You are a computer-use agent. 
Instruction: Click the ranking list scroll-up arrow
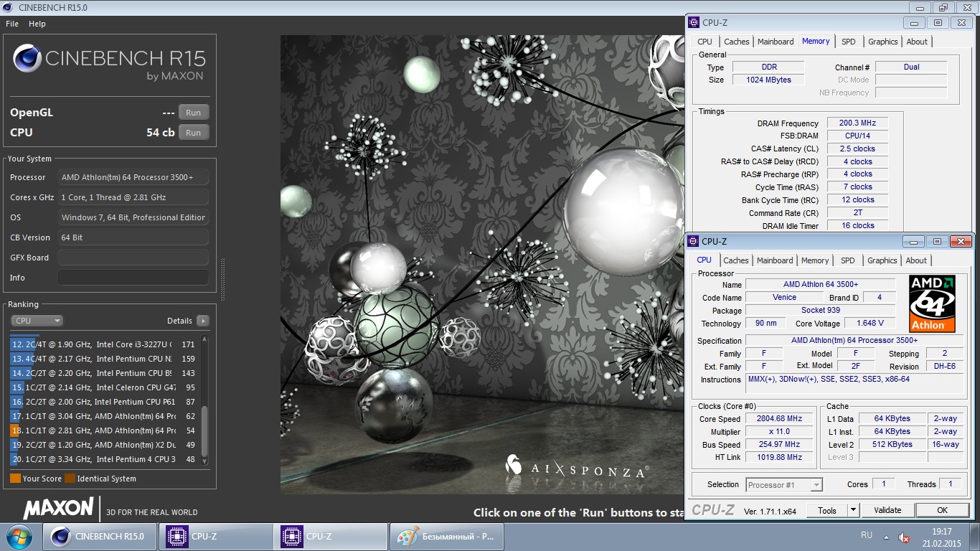click(x=204, y=339)
